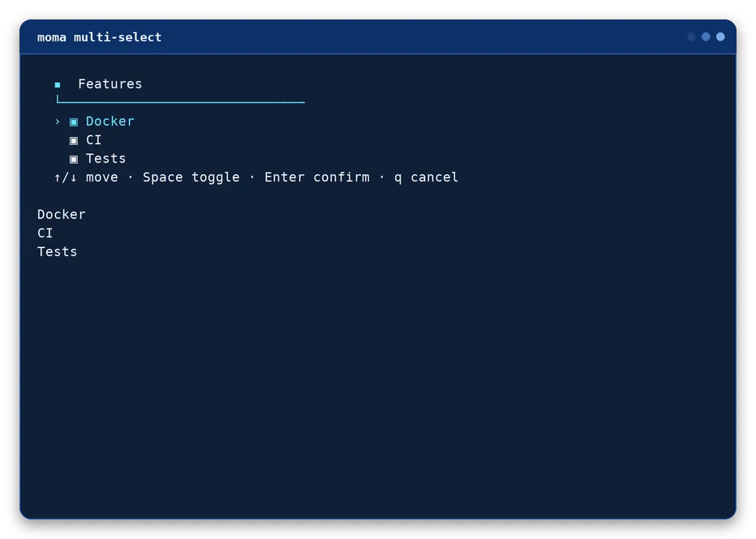
Task: Click the 'Space toggle' hint text
Action: [x=191, y=178]
